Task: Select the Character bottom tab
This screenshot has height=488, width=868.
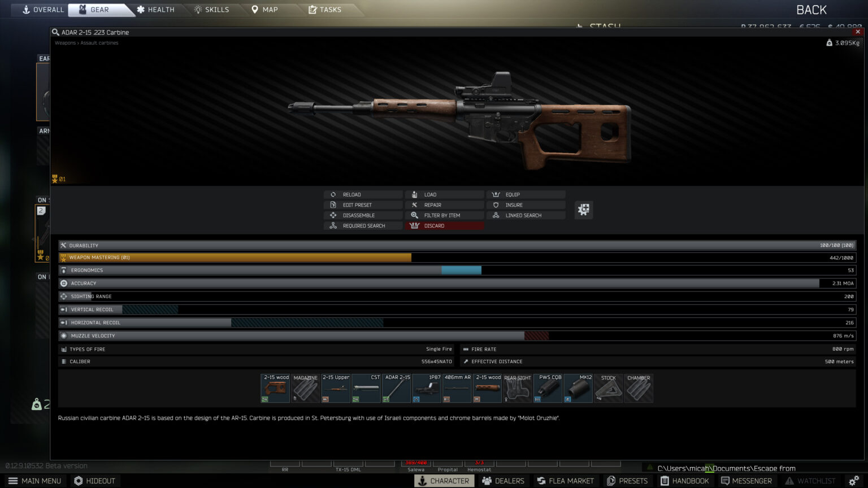Action: [x=444, y=481]
